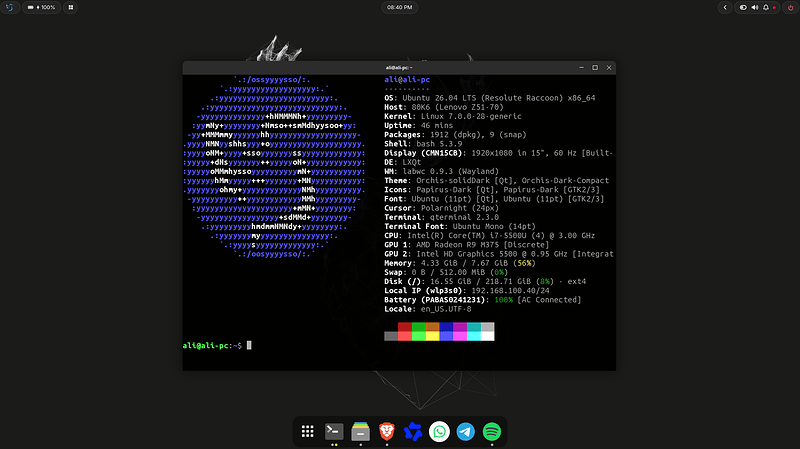Minimize the ali@ali-pc terminal window
This screenshot has height=449, width=800.
[582, 67]
